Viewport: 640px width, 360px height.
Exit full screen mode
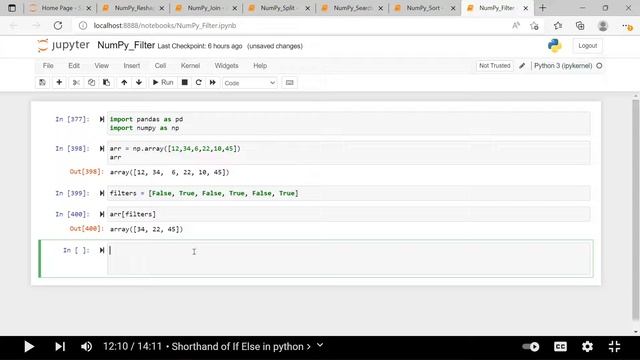[x=614, y=347]
